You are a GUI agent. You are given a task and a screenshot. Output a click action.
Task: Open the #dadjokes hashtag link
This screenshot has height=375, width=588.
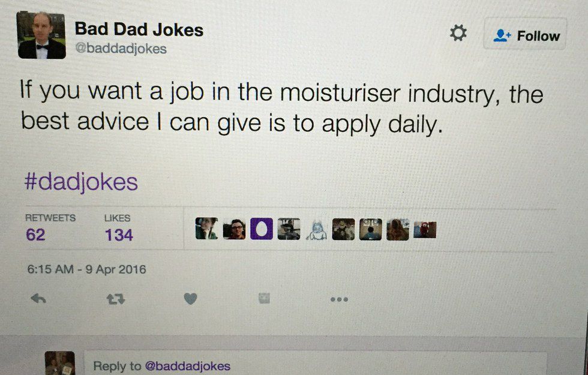(x=81, y=182)
